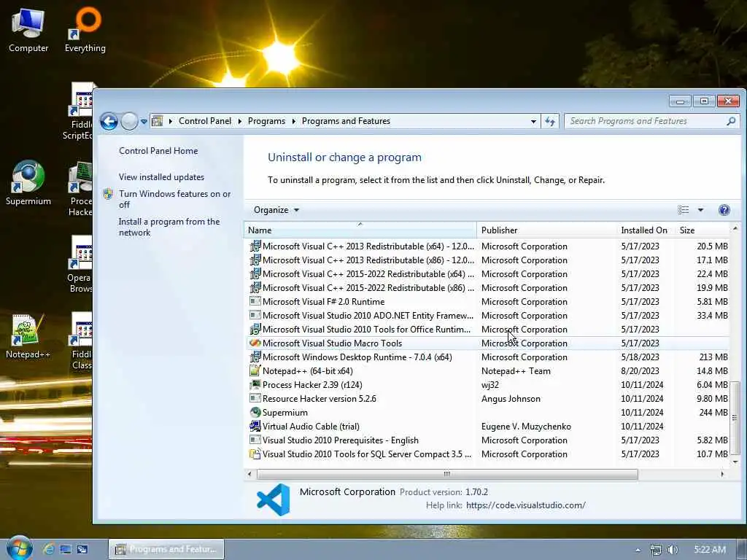Show hidden tray icons arrow

point(638,550)
